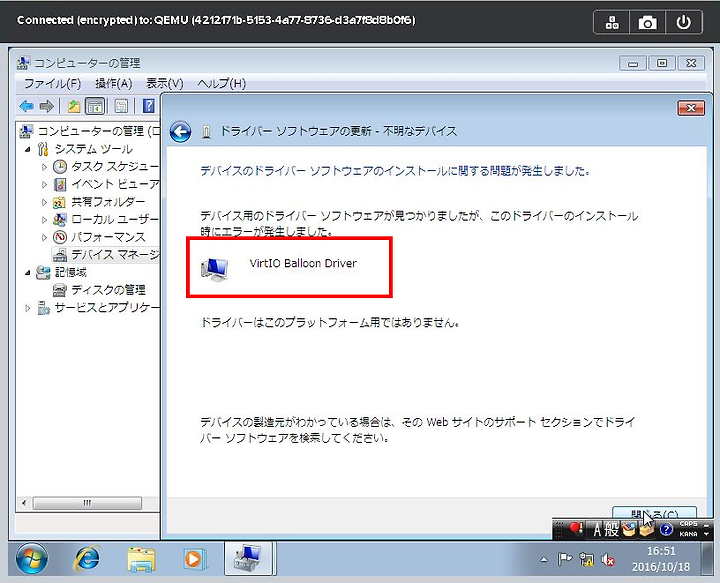Click the IME input mode A icon
The height and width of the screenshot is (583, 720).
pyautogui.click(x=596, y=529)
